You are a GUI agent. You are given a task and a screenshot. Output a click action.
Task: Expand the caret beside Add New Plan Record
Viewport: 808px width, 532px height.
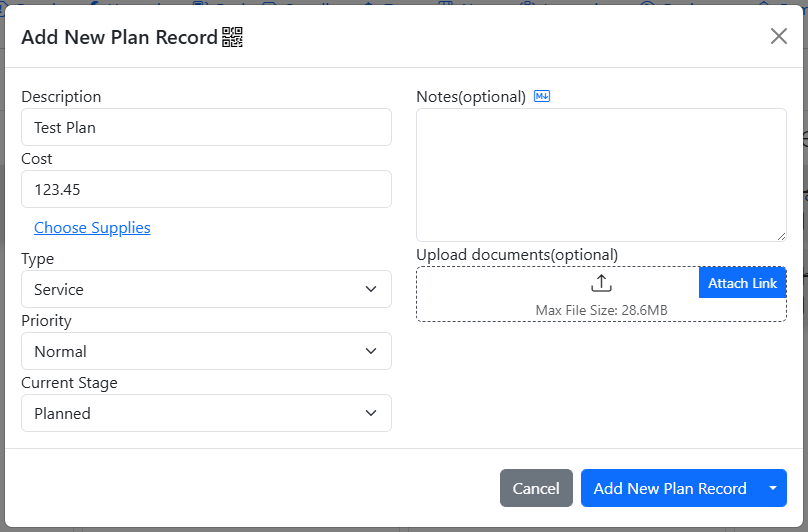(772, 488)
